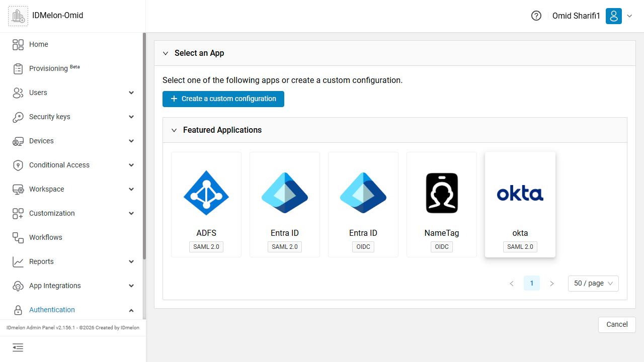
Task: Click the Omid Sharifi1 user name
Action: point(576,16)
